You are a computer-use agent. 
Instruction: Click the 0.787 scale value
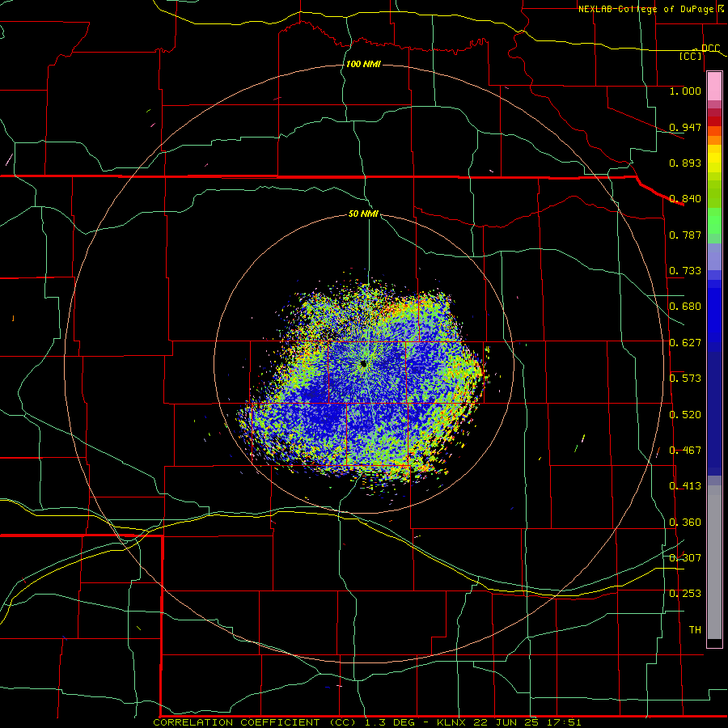pyautogui.click(x=685, y=235)
